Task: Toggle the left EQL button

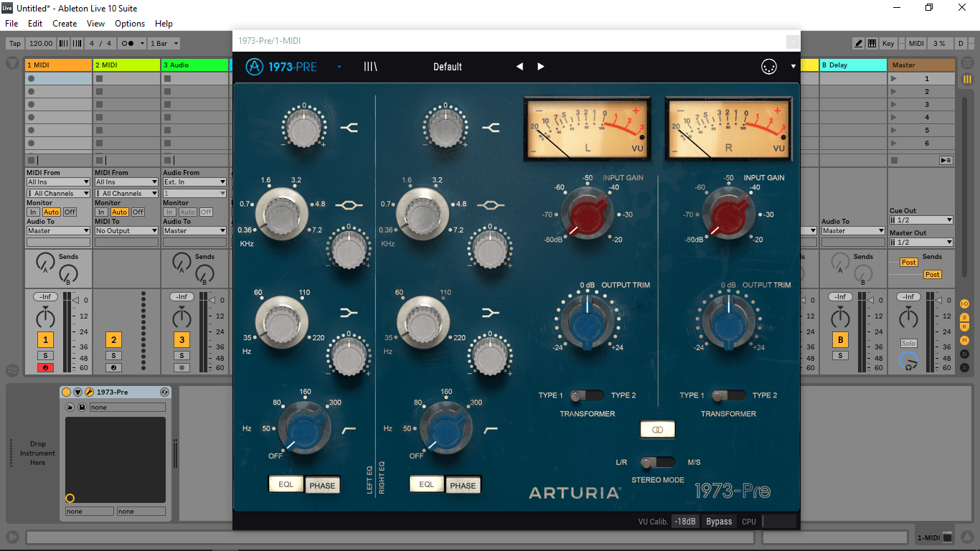Action: [x=286, y=484]
